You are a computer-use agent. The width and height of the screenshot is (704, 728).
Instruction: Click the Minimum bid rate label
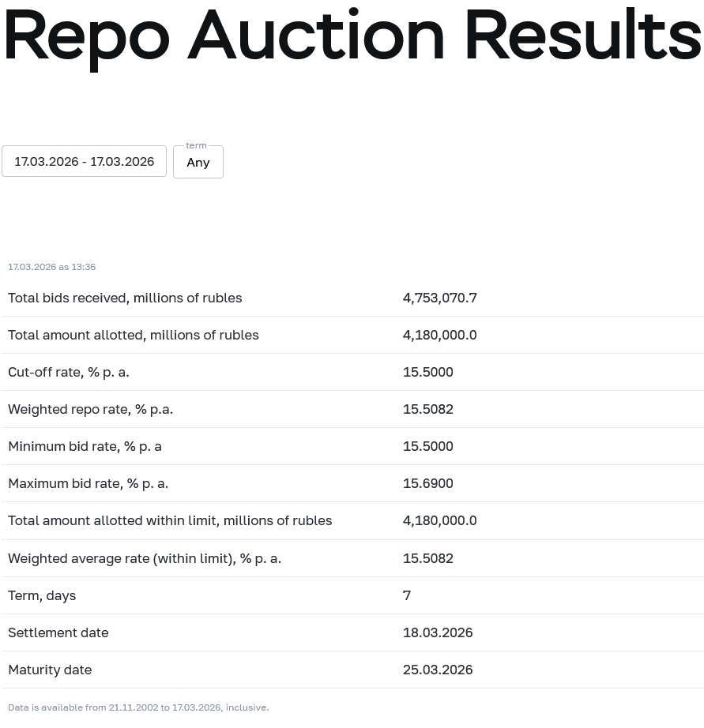coord(85,446)
